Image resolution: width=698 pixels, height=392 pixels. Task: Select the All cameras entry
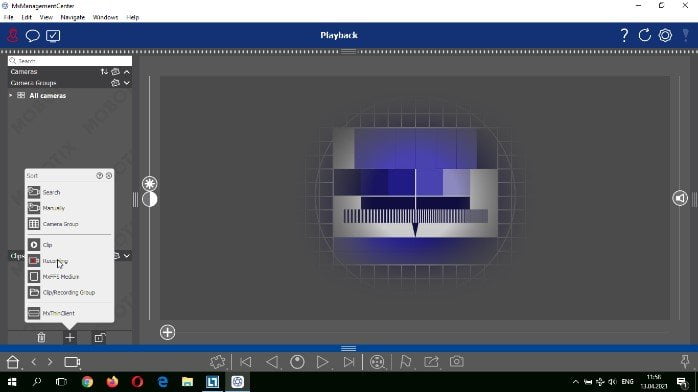tap(47, 96)
